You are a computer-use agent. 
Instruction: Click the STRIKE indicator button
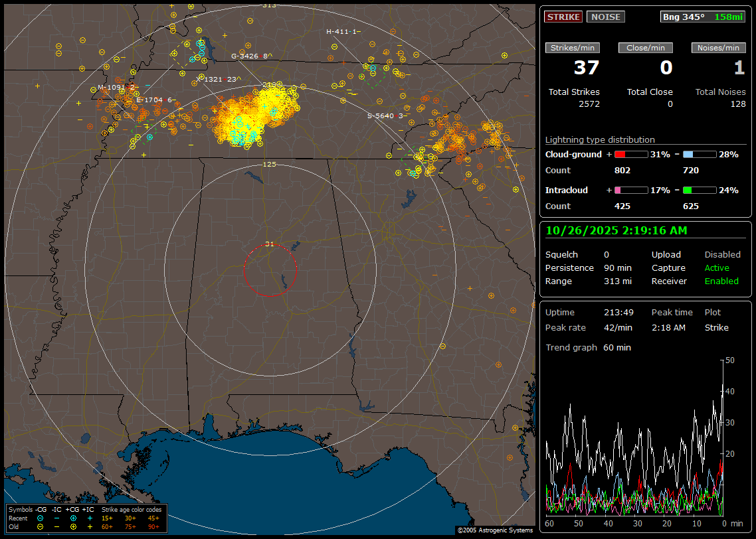coord(563,17)
